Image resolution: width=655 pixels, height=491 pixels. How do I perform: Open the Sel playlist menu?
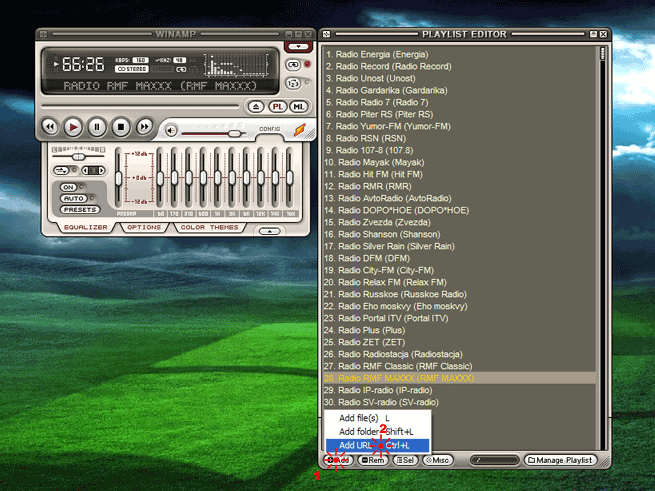tap(406, 460)
